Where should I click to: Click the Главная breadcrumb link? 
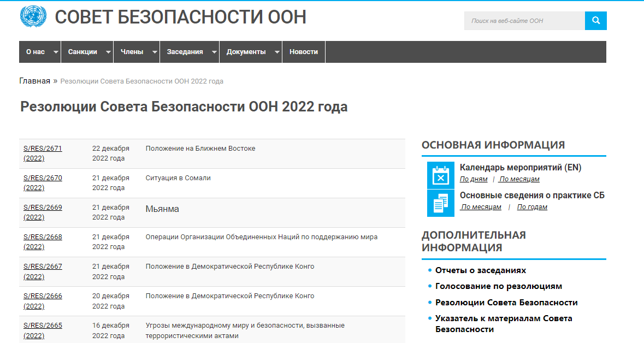coord(34,81)
